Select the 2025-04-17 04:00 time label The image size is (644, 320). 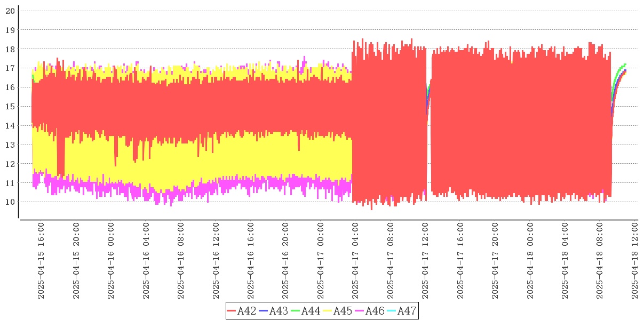tap(355, 261)
